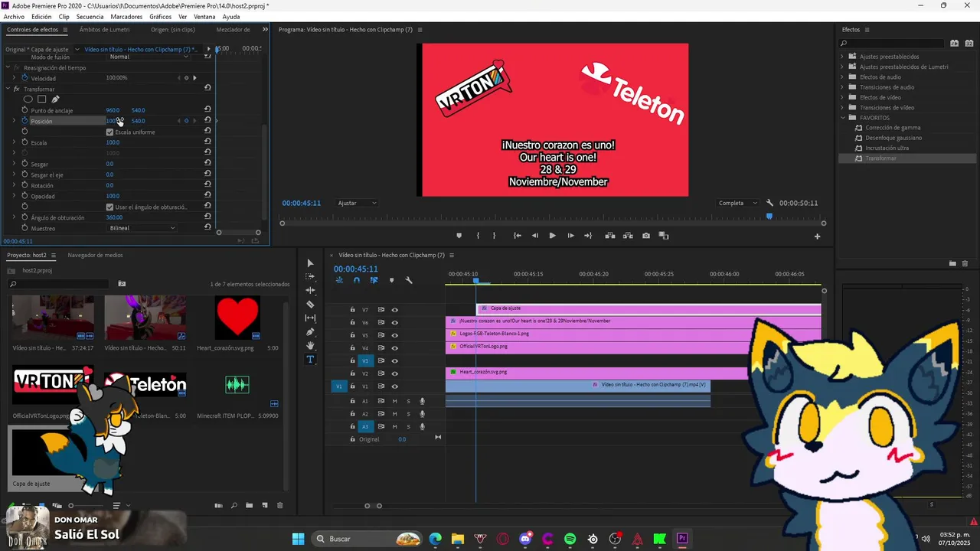Switch to Ámbitos de Lumetri tab
This screenshot has height=551, width=980.
104,30
